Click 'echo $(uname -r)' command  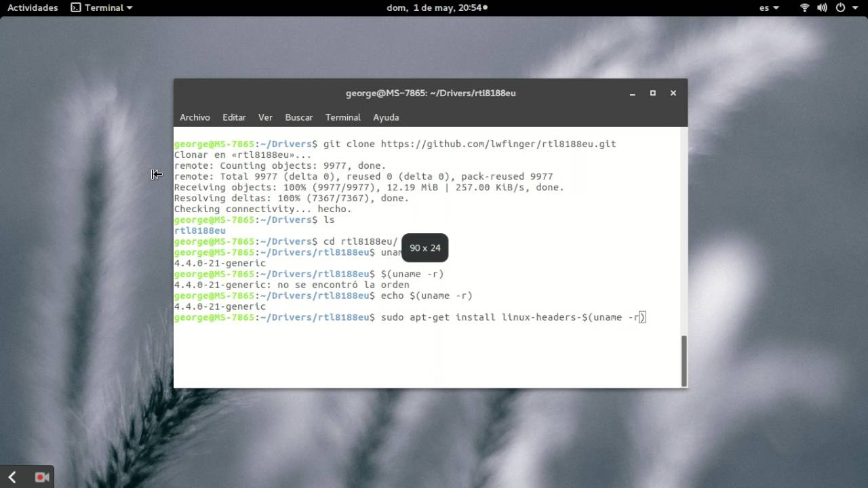coord(427,296)
